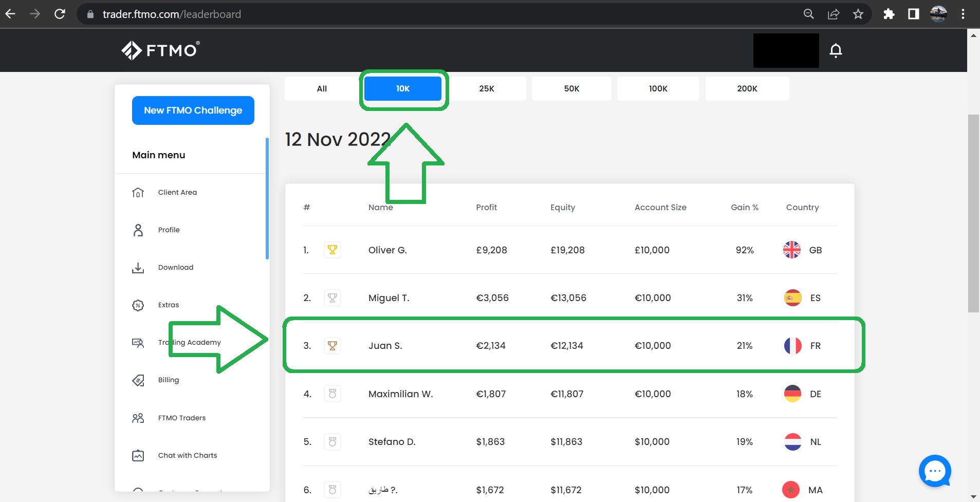This screenshot has width=980, height=502.
Task: Reload the leaderboard page
Action: point(60,14)
